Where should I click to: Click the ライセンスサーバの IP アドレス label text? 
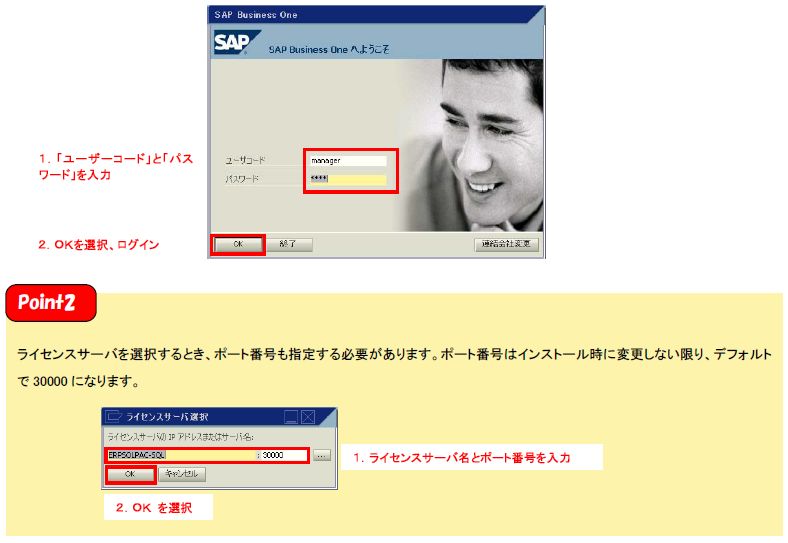point(181,437)
